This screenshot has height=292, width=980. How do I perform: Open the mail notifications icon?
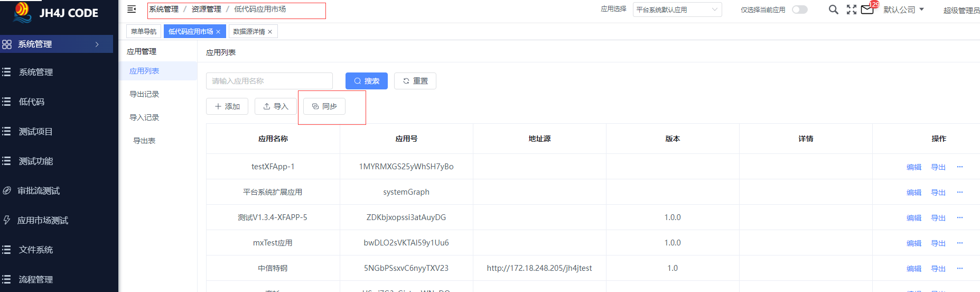tap(867, 10)
